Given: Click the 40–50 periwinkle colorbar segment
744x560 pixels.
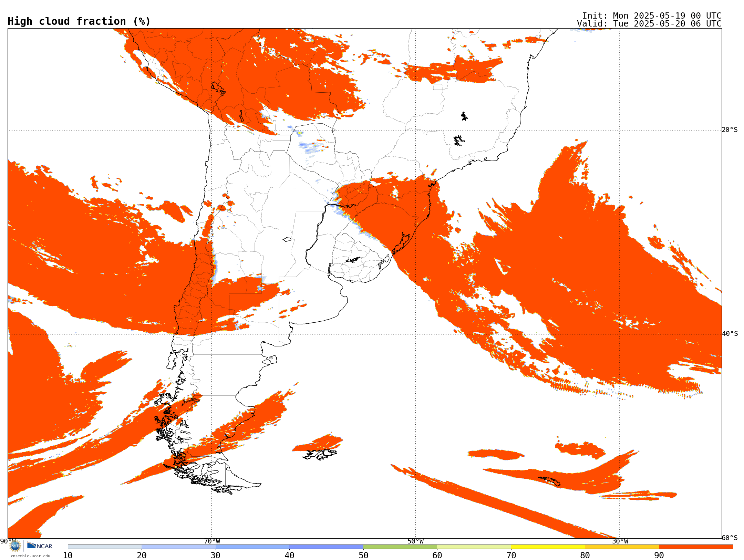Looking at the screenshot, I should 326,547.
